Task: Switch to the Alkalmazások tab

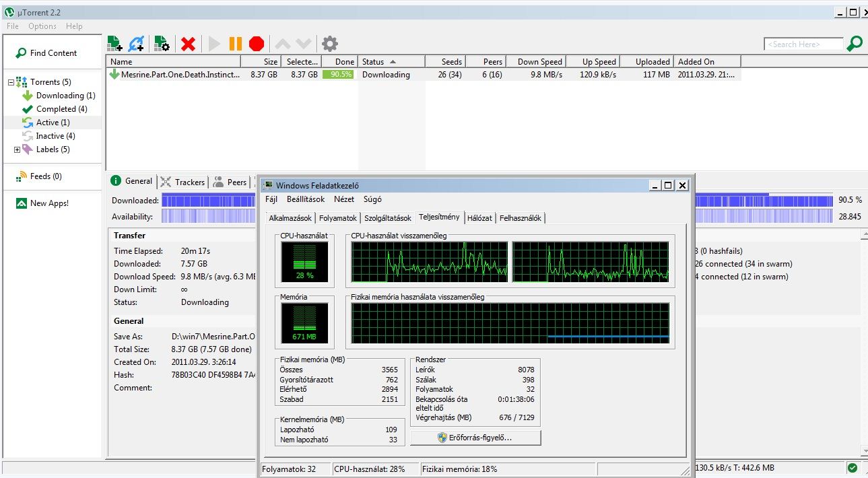Action: tap(290, 218)
